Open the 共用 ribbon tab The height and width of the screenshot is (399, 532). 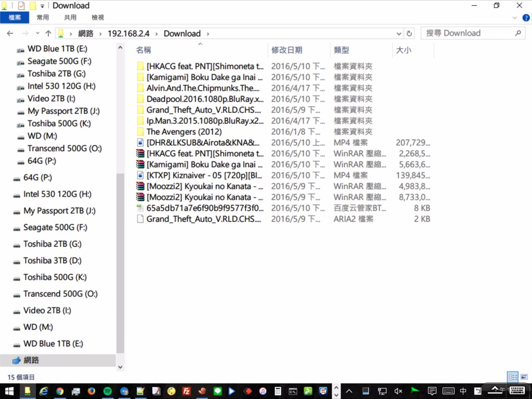point(70,17)
